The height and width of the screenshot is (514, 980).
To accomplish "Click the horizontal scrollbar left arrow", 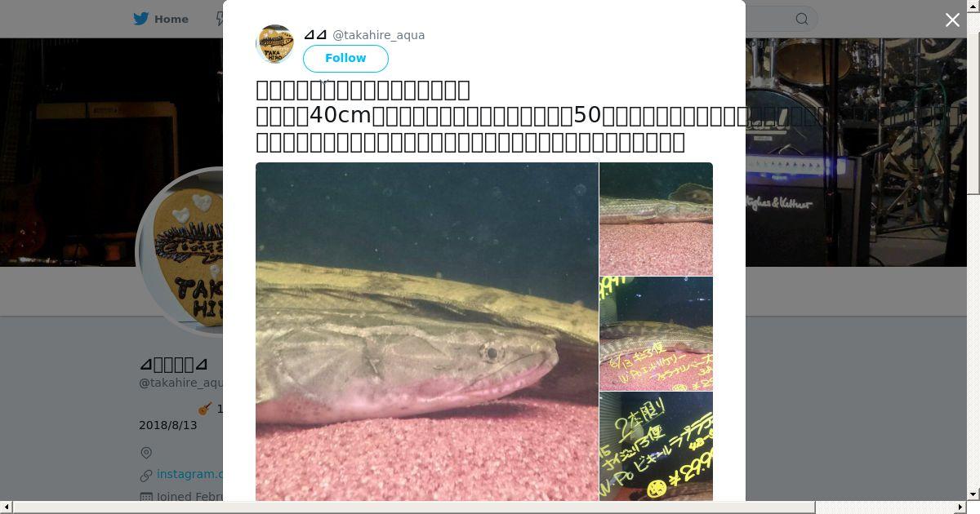I will click(x=7, y=507).
